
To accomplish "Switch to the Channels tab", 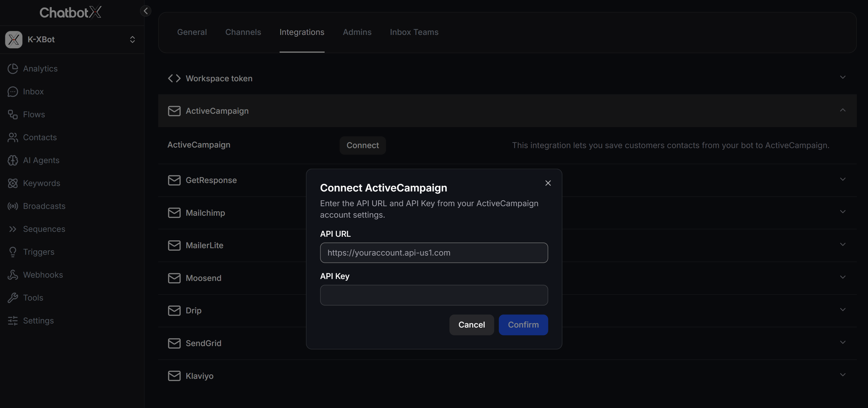I will point(243,32).
